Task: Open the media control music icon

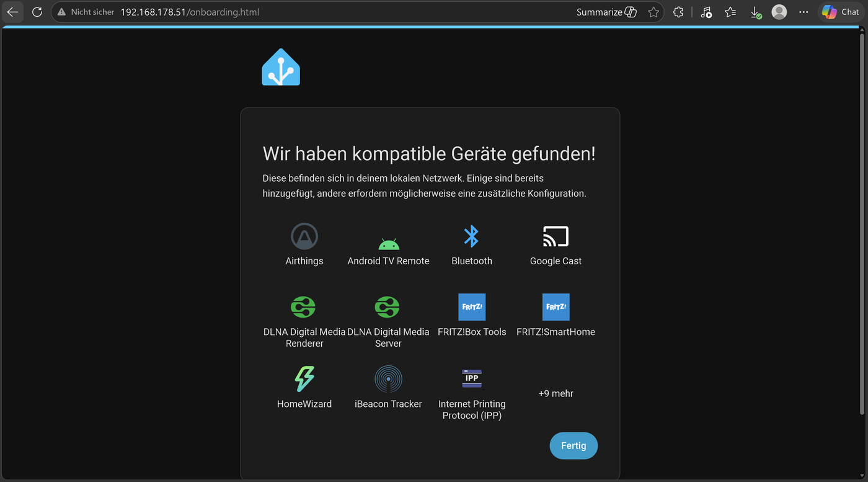Action: tap(706, 12)
